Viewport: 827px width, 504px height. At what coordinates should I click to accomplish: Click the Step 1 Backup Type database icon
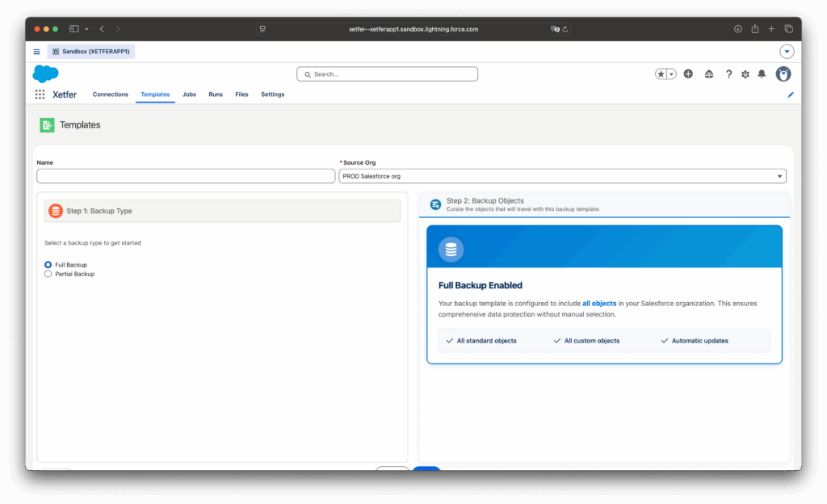point(56,211)
